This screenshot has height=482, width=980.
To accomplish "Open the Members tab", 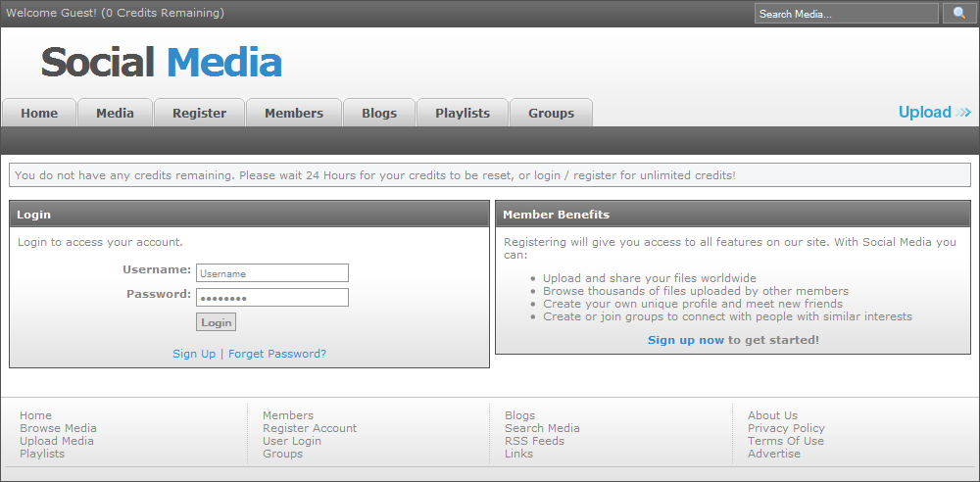I will click(294, 114).
